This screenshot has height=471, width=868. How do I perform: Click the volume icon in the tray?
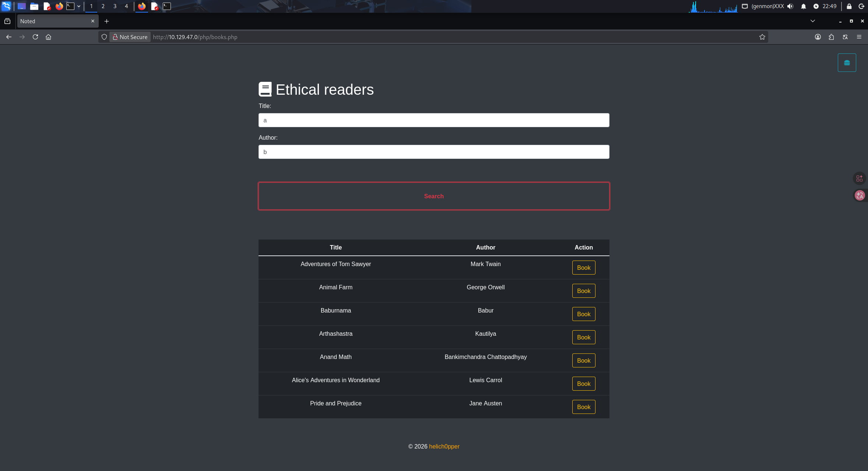point(790,6)
